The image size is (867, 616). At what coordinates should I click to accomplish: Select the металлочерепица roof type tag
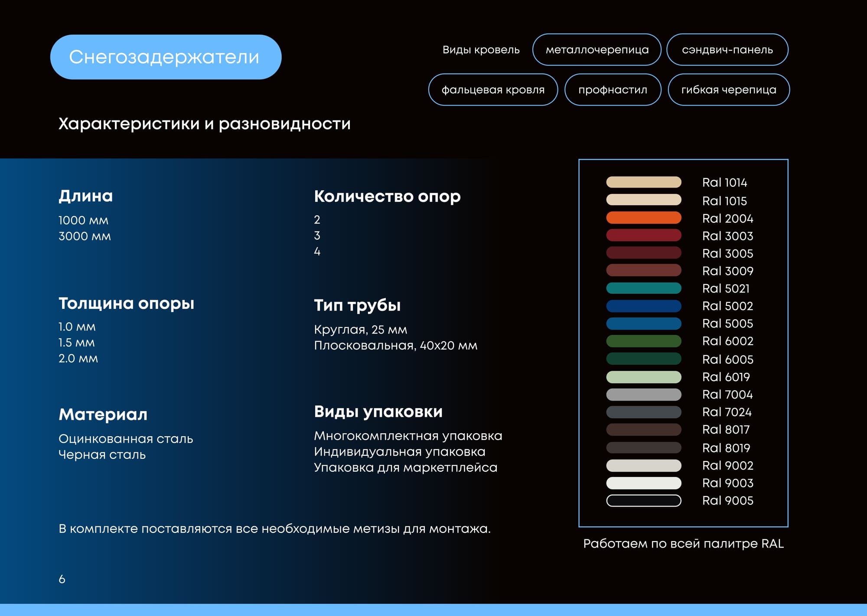pyautogui.click(x=596, y=50)
